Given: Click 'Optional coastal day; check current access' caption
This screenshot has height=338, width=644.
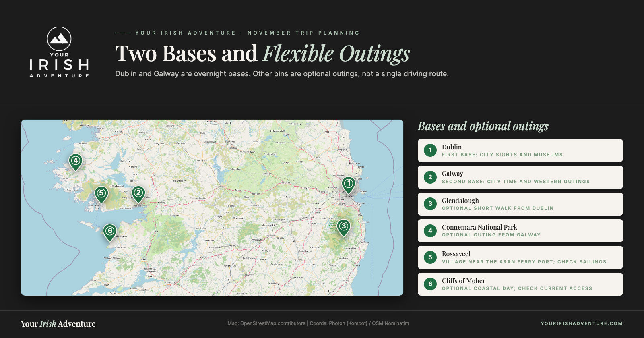Looking at the screenshot, I should [x=517, y=288].
